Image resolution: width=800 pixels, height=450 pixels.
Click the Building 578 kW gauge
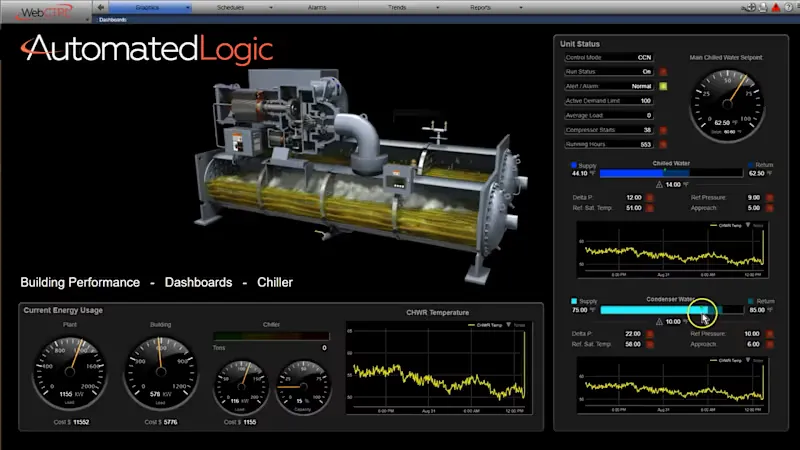[x=161, y=372]
